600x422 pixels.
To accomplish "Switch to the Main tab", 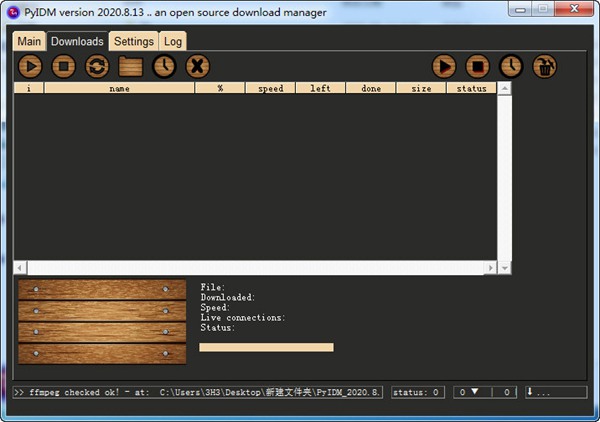I will coord(29,41).
